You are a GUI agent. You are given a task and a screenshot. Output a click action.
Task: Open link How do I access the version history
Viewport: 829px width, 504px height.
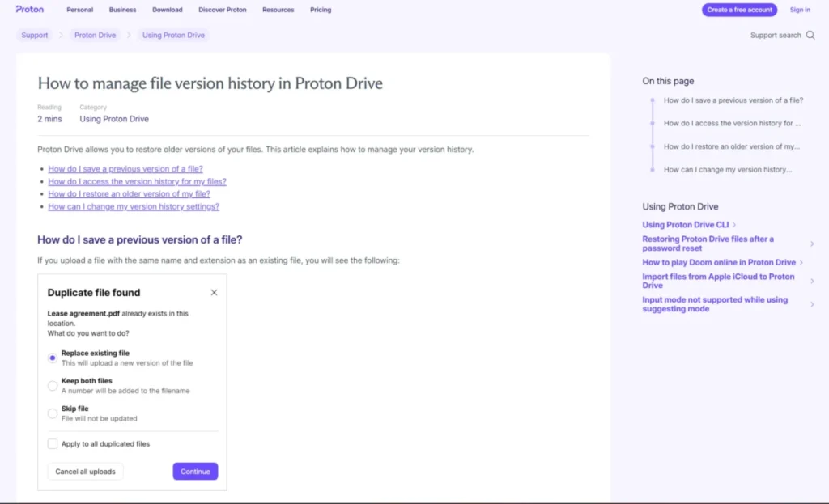point(137,182)
